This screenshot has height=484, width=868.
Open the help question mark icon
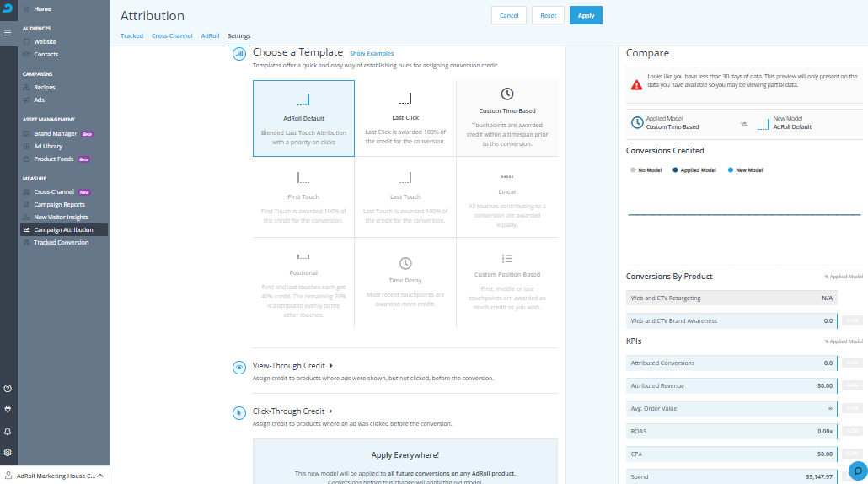(x=8, y=389)
